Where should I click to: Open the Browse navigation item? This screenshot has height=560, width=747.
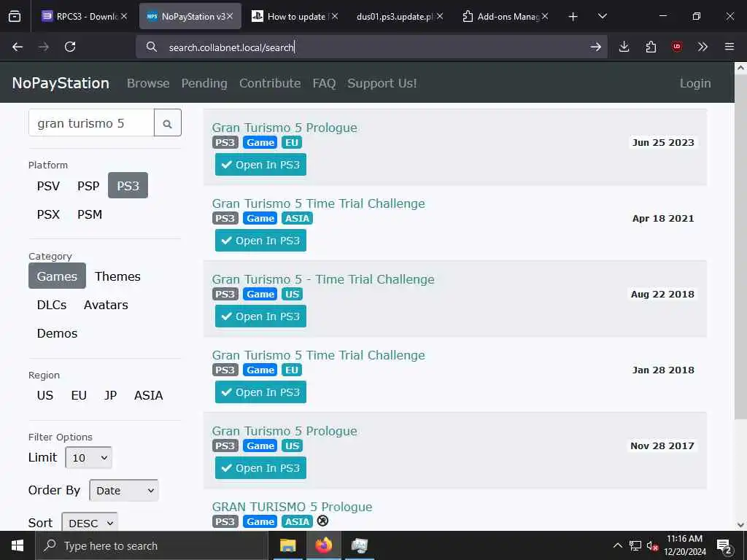148,83
